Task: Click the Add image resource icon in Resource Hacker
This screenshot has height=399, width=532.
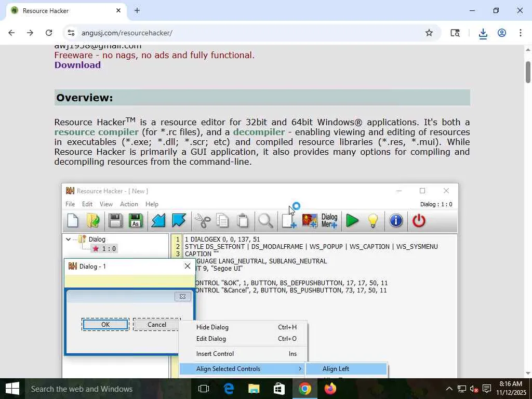Action: point(310,220)
